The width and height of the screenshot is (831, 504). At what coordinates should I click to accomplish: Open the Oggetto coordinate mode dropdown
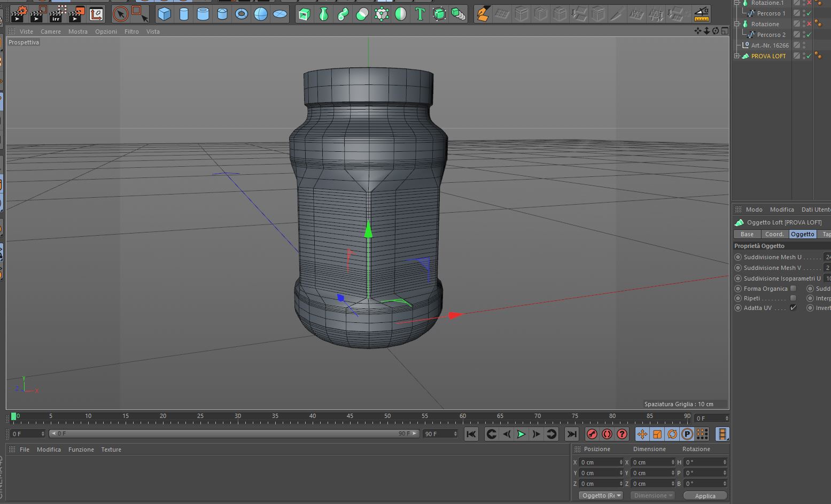click(601, 495)
